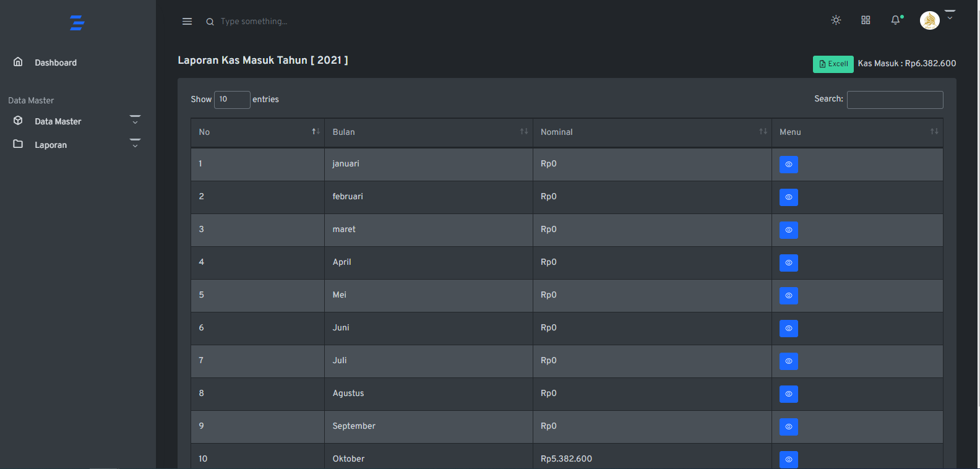This screenshot has width=980, height=469.
Task: Focus the table Search field
Action: [x=895, y=100]
